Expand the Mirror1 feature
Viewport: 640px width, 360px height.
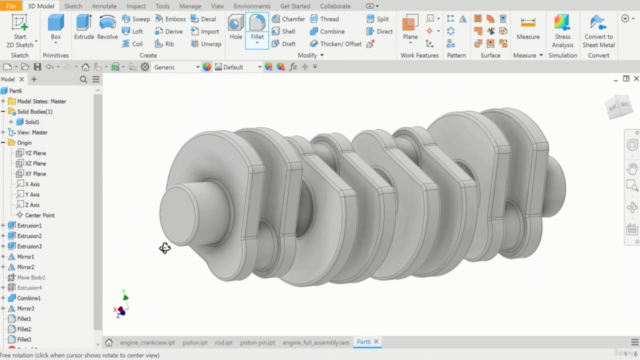(3, 257)
